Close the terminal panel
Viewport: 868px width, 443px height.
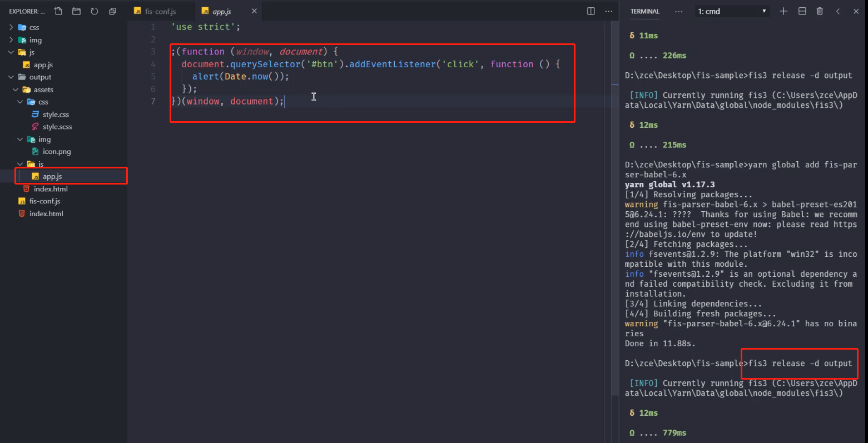[856, 11]
